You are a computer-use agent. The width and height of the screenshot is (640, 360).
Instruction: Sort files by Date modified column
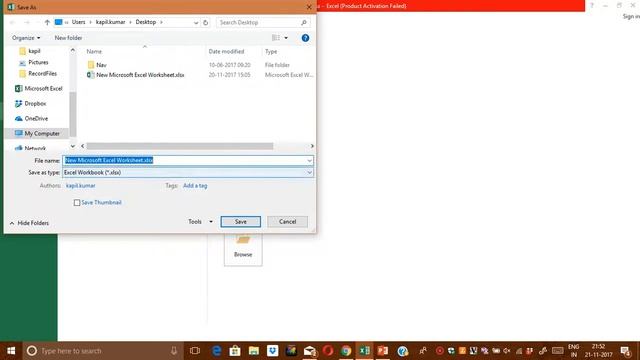coord(226,51)
